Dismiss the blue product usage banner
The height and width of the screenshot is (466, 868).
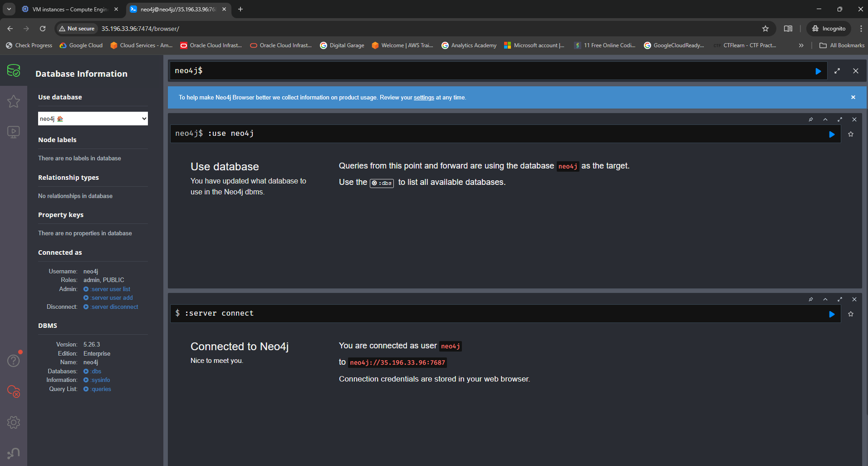click(853, 97)
